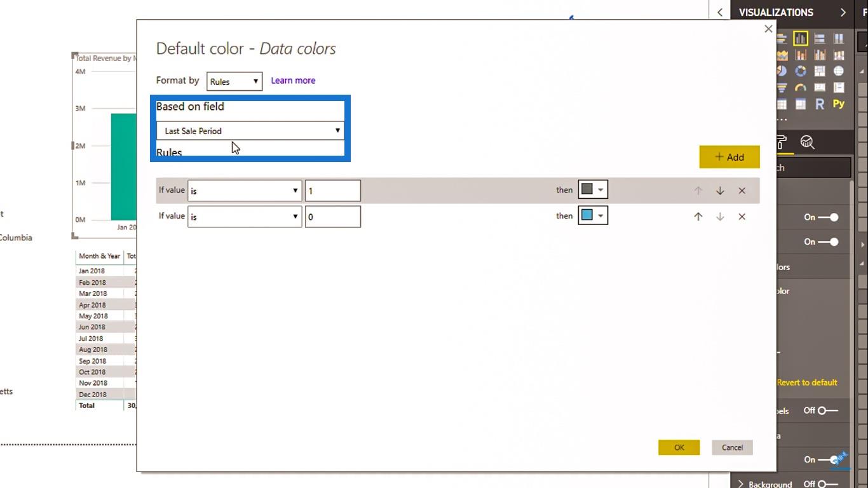The width and height of the screenshot is (868, 488).
Task: Click the teal bar for Jan 2018
Action: (124, 166)
